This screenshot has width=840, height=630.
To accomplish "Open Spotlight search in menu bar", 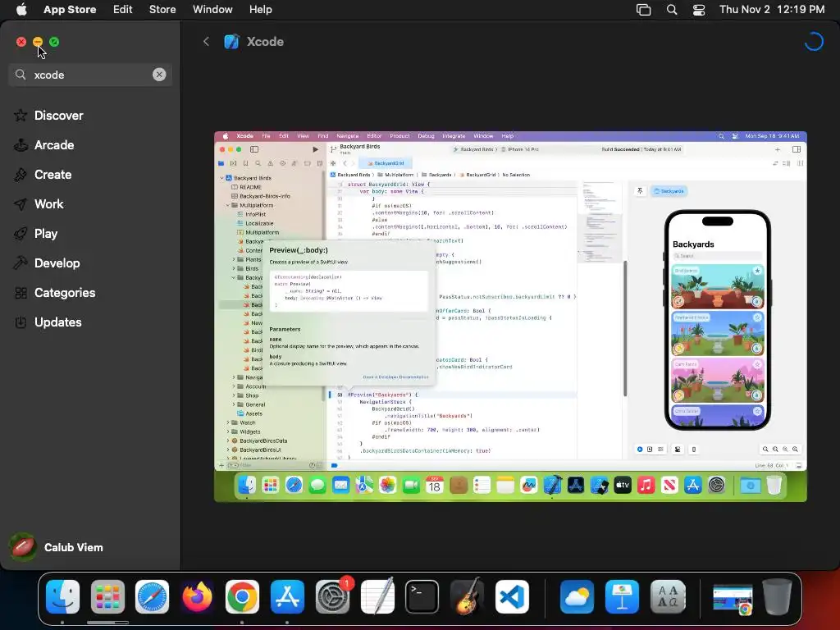I will coord(672,9).
